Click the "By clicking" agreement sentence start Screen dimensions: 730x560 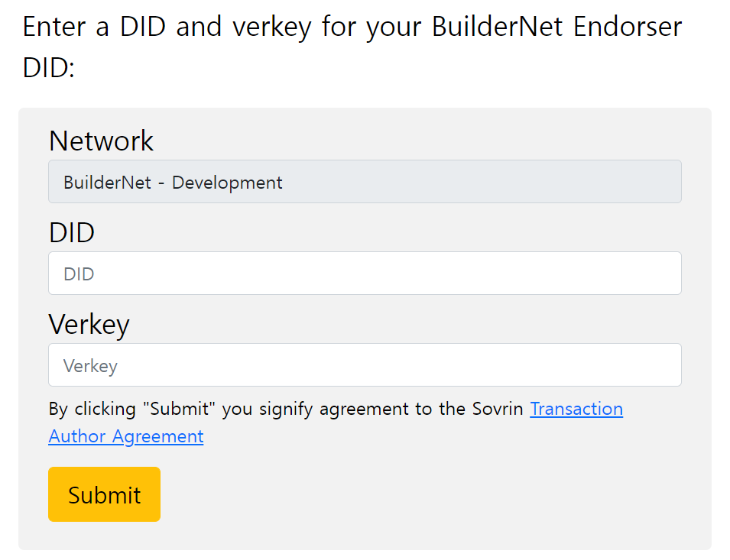(x=92, y=409)
